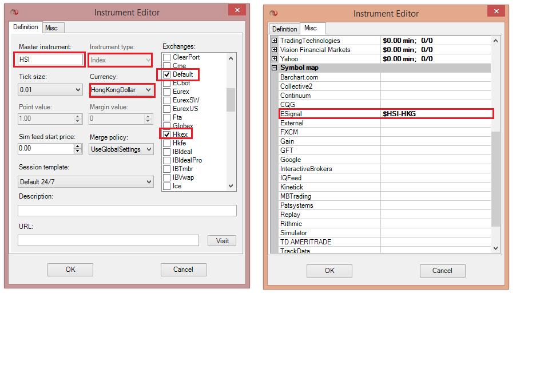
Task: Close the left Instrument Editor window
Action: click(237, 10)
